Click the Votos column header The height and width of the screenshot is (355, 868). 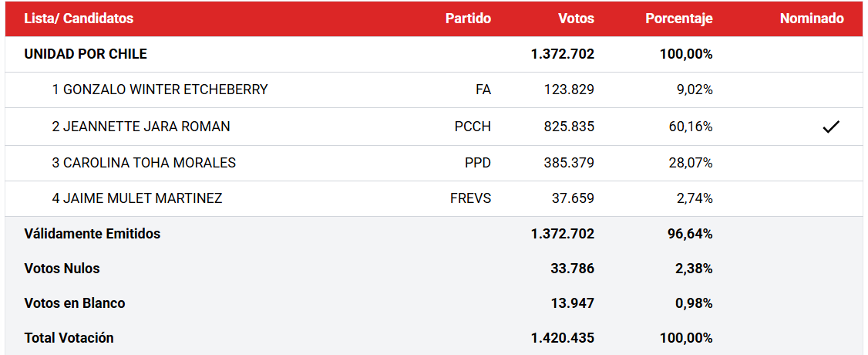click(x=577, y=19)
